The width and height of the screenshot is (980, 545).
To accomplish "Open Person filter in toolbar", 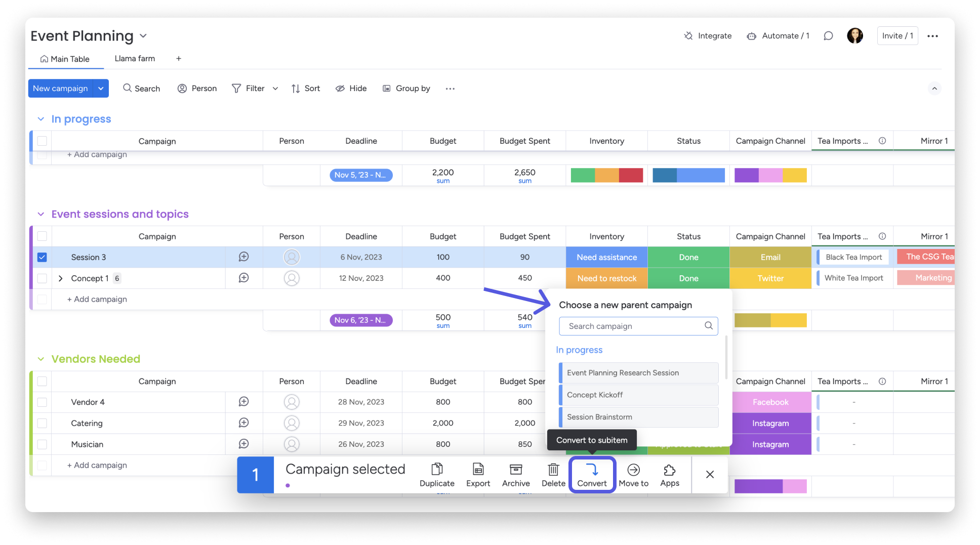I will [197, 88].
